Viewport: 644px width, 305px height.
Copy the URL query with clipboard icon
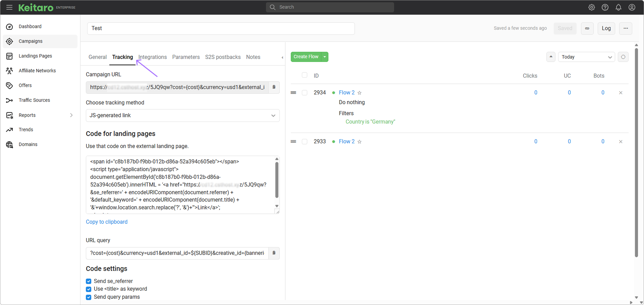(274, 253)
